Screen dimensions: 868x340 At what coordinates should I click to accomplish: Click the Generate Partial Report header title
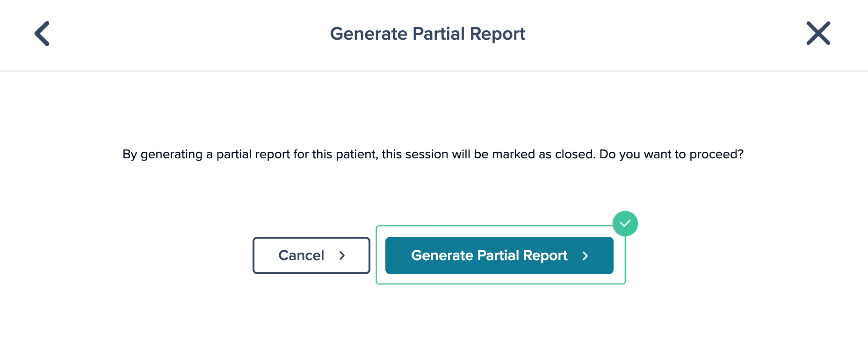pyautogui.click(x=427, y=34)
